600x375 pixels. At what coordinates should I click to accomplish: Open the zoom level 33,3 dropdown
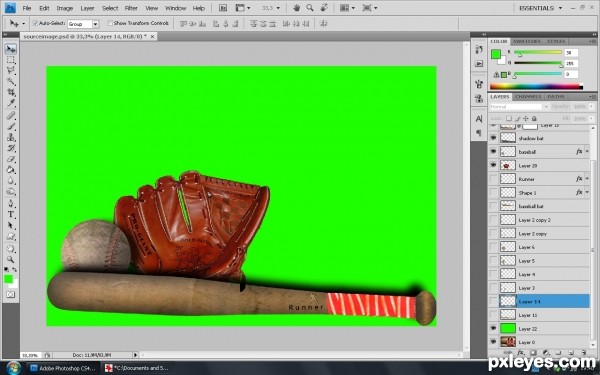(x=278, y=8)
